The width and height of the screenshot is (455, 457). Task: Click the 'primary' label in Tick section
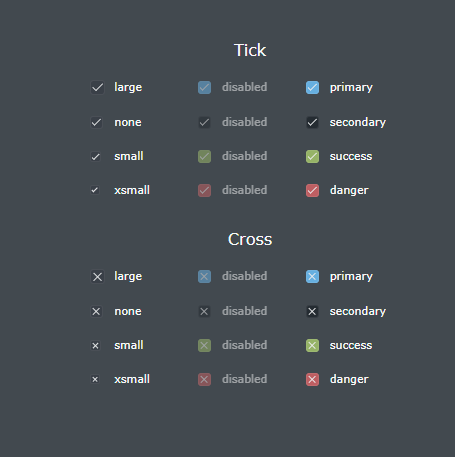(351, 88)
